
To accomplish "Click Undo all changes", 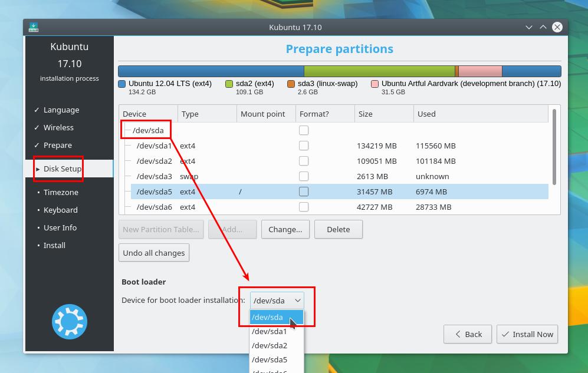I will point(154,252).
